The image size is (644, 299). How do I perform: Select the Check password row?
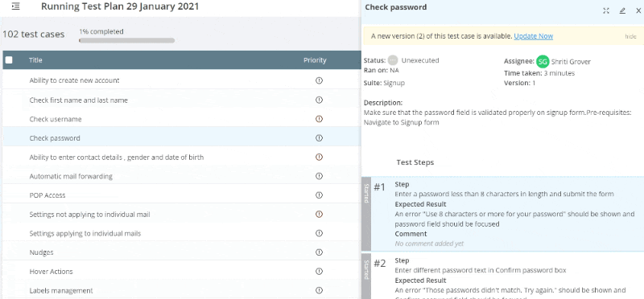[182, 138]
